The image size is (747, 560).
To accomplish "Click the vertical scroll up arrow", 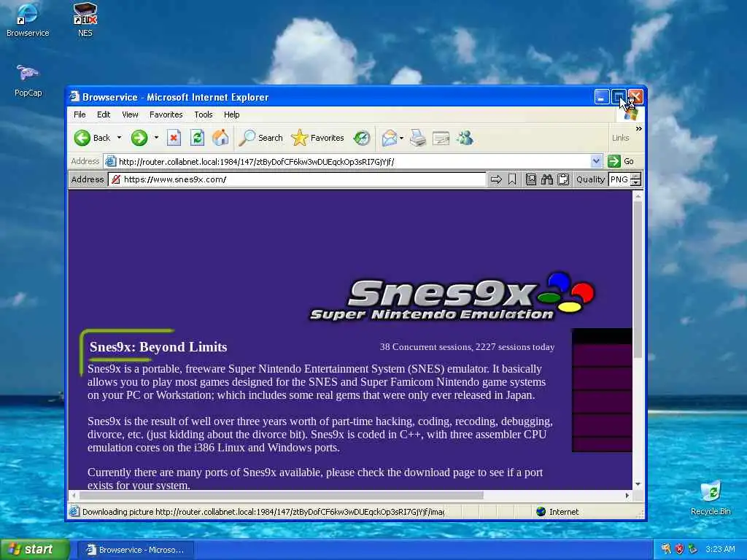I will point(638,195).
